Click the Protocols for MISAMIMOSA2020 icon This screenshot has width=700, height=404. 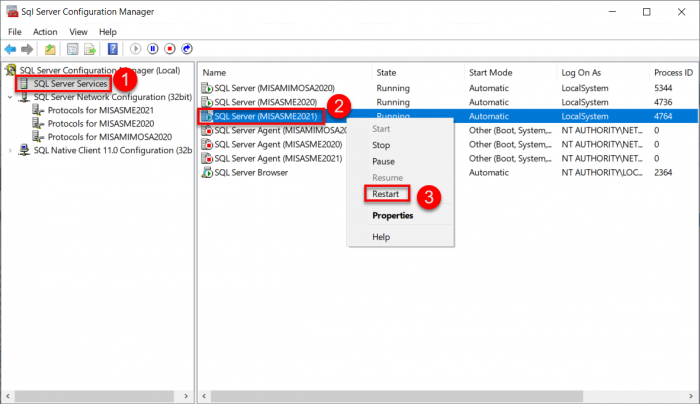tap(38, 137)
